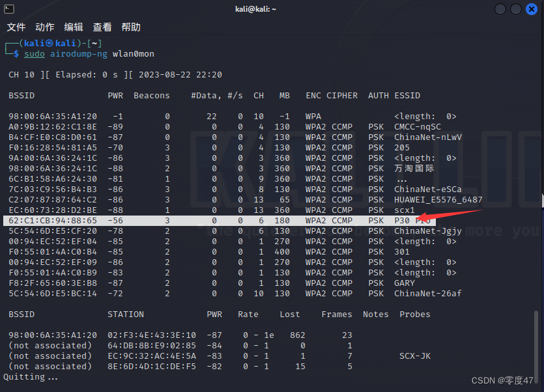Image resolution: width=544 pixels, height=392 pixels.
Task: Select BSSID B4:CF:E0:C8:D0:61
Action: coord(53,137)
